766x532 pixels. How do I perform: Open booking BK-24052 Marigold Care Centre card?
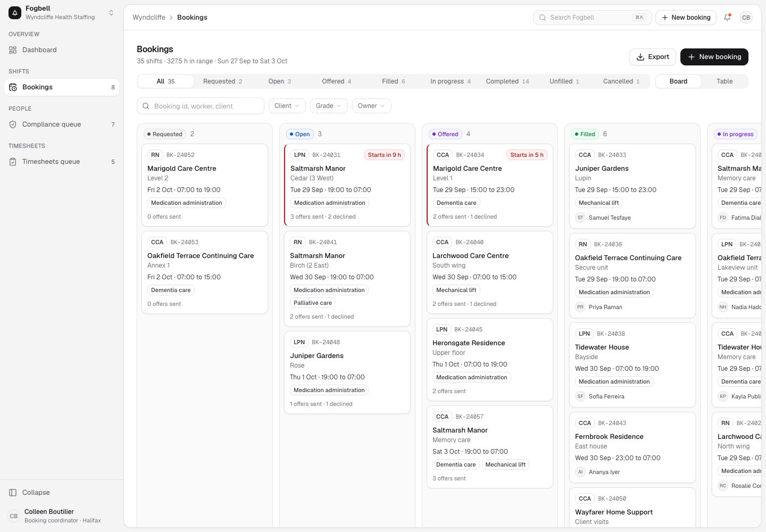click(x=205, y=185)
